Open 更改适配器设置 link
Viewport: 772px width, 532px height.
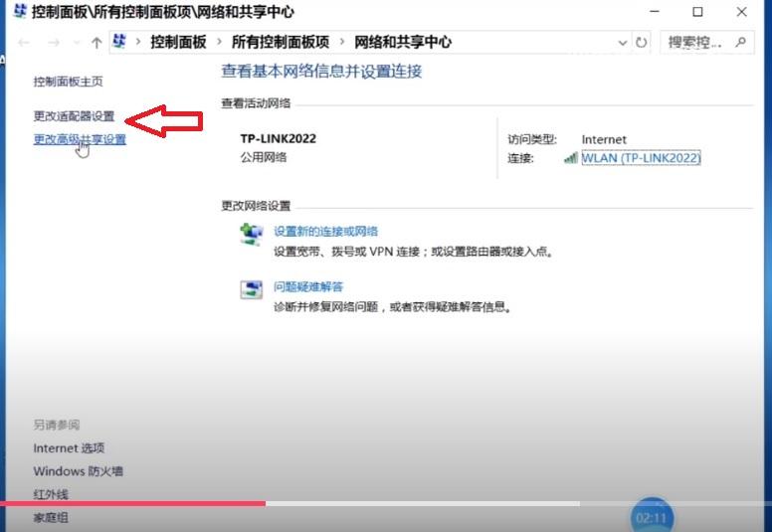click(74, 116)
